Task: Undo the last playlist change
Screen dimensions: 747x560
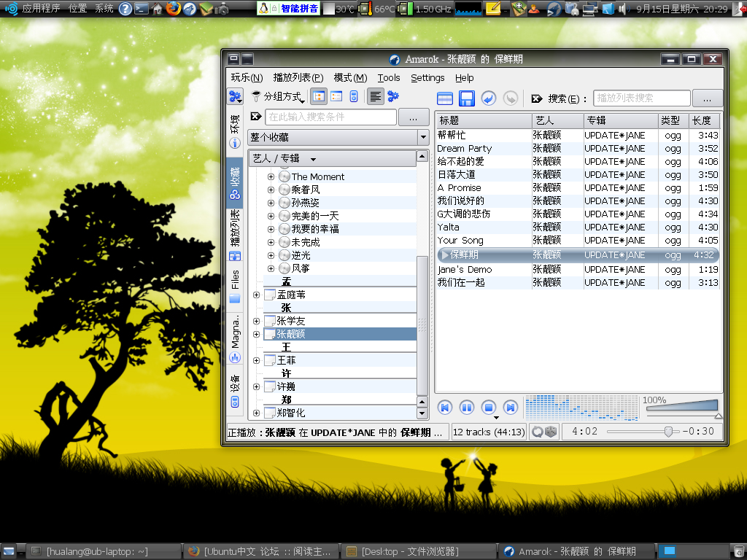Action: coord(488,98)
